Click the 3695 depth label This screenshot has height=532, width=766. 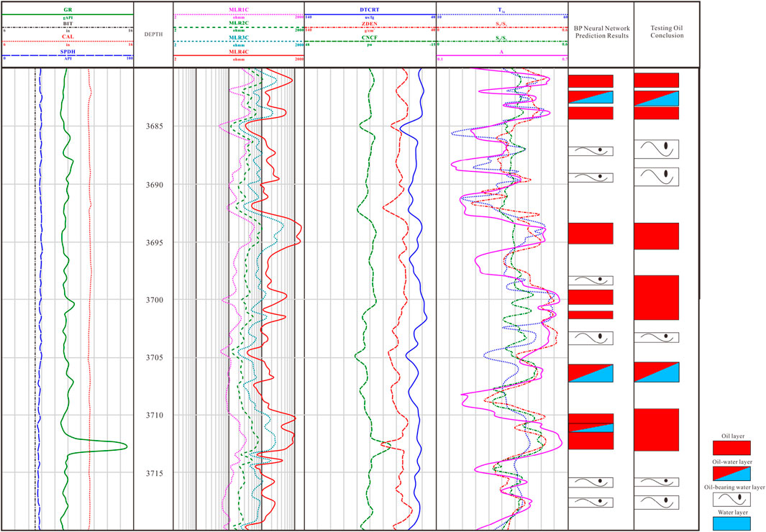click(153, 242)
